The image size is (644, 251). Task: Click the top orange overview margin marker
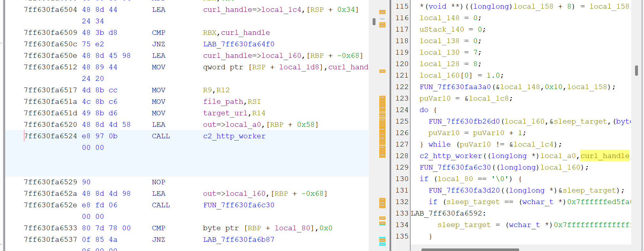point(382,12)
